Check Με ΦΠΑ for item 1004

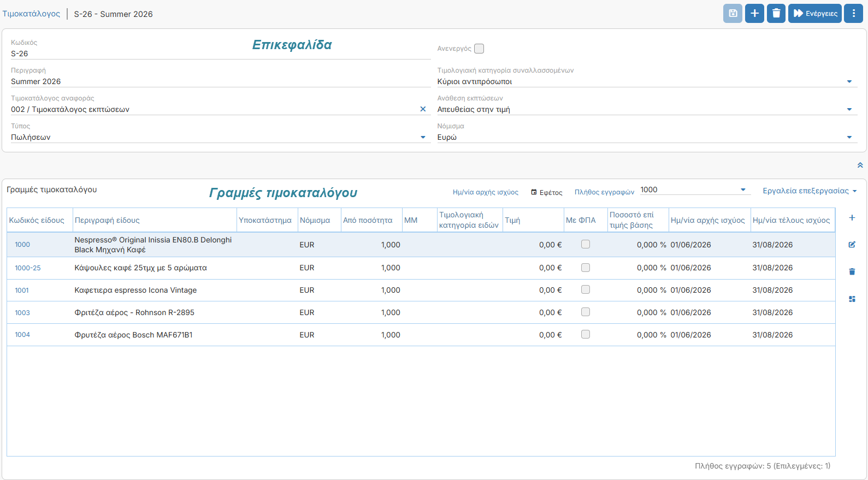click(586, 334)
